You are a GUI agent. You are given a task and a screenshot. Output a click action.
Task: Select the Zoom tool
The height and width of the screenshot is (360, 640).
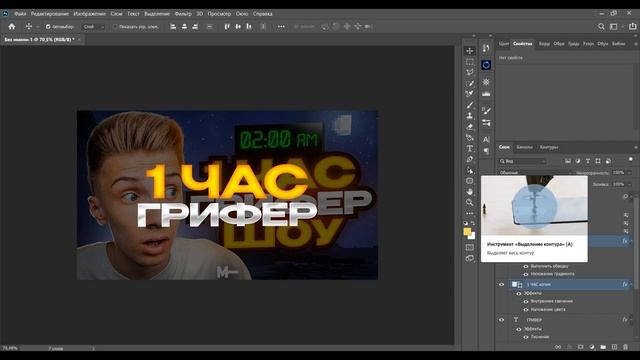(470, 202)
